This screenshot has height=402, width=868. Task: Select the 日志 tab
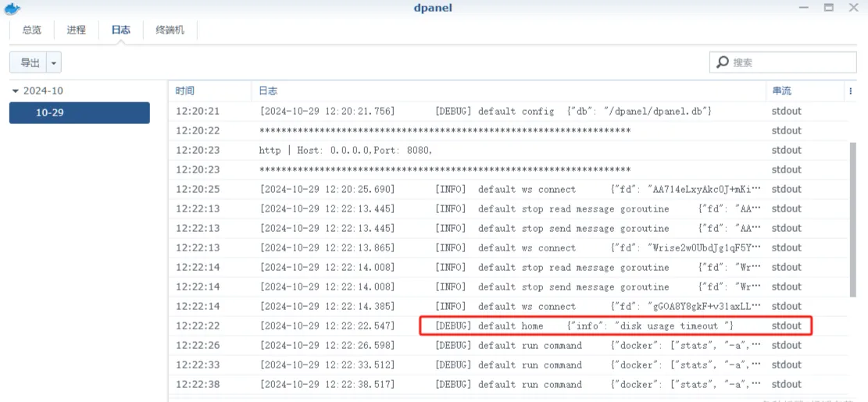pyautogui.click(x=120, y=30)
